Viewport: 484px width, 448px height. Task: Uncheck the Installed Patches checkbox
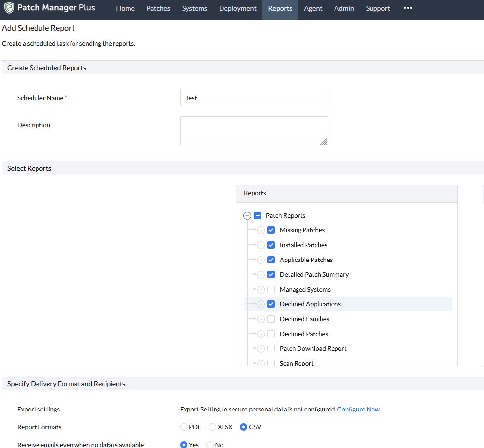tap(271, 245)
